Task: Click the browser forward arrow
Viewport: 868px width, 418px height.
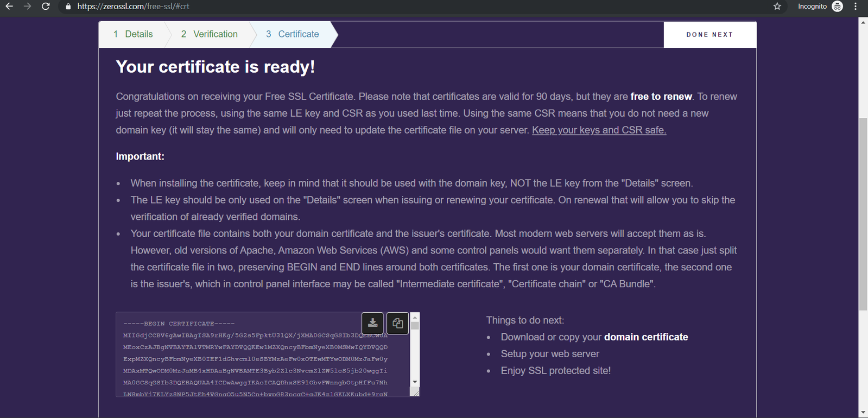Action: point(28,7)
